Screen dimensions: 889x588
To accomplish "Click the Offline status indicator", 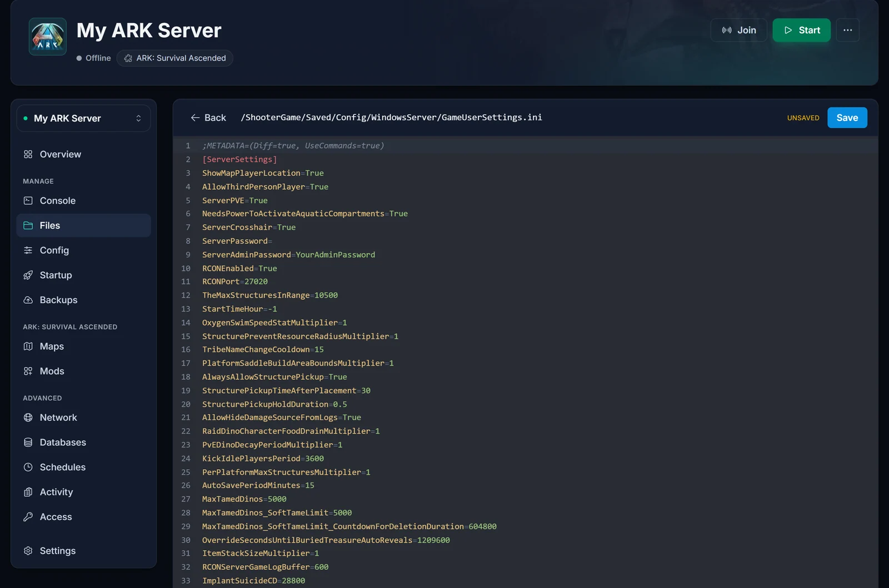I will pos(93,58).
